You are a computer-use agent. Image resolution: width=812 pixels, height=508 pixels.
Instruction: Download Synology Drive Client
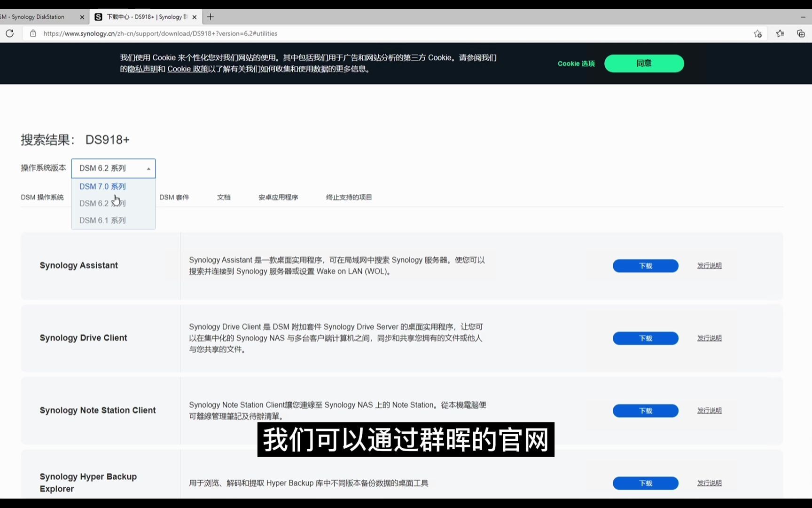646,338
